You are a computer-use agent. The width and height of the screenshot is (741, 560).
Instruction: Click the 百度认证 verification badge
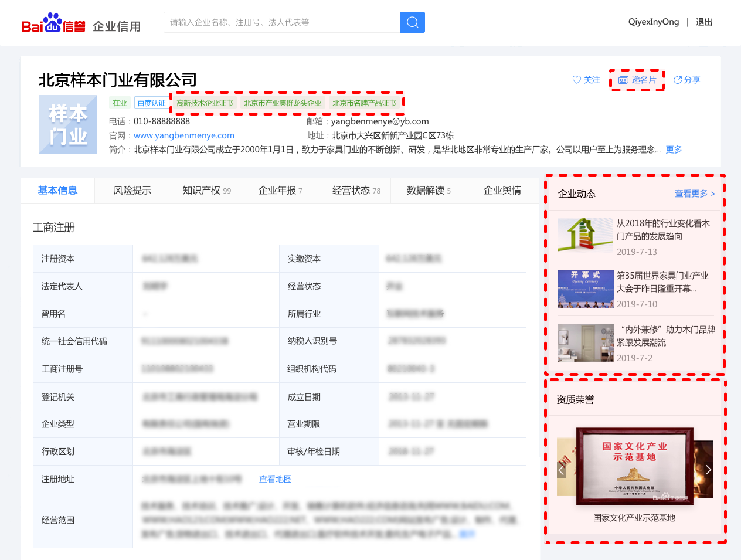151,102
